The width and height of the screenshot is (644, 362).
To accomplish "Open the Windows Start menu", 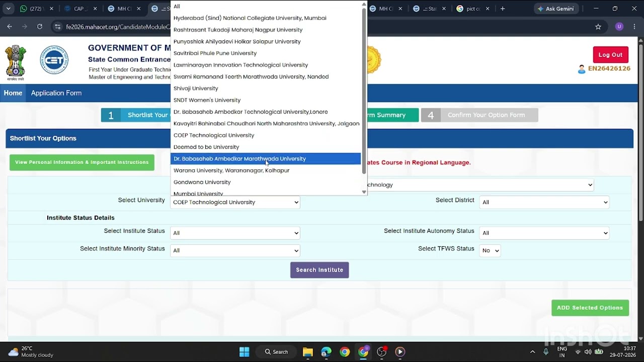I will point(244,351).
